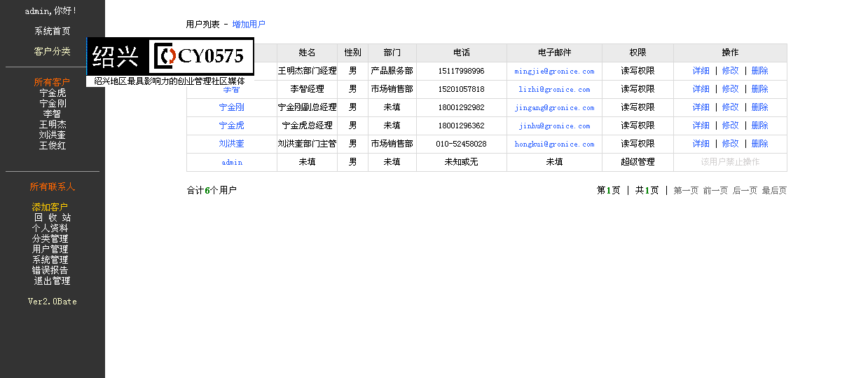The height and width of the screenshot is (378, 868).
Task: Click phone number 15117998996
Action: (x=462, y=71)
